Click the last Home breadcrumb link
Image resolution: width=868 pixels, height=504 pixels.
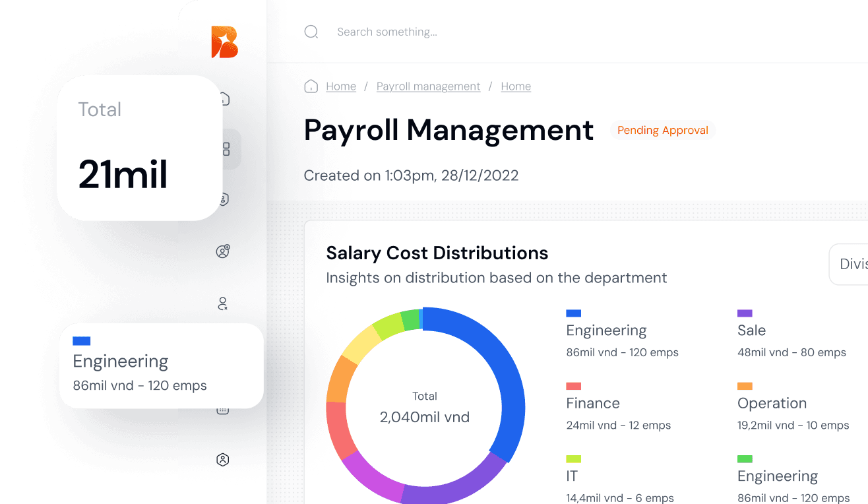point(516,86)
